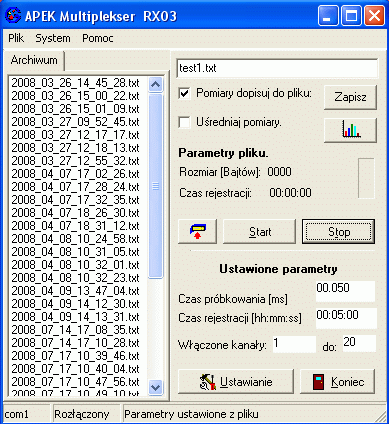Click the last channel field showing 20

tap(359, 343)
